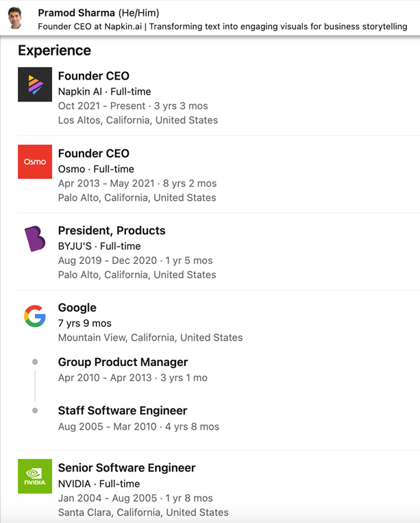Image resolution: width=420 pixels, height=523 pixels.
Task: Click the green NVIDIA logo
Action: point(35,476)
